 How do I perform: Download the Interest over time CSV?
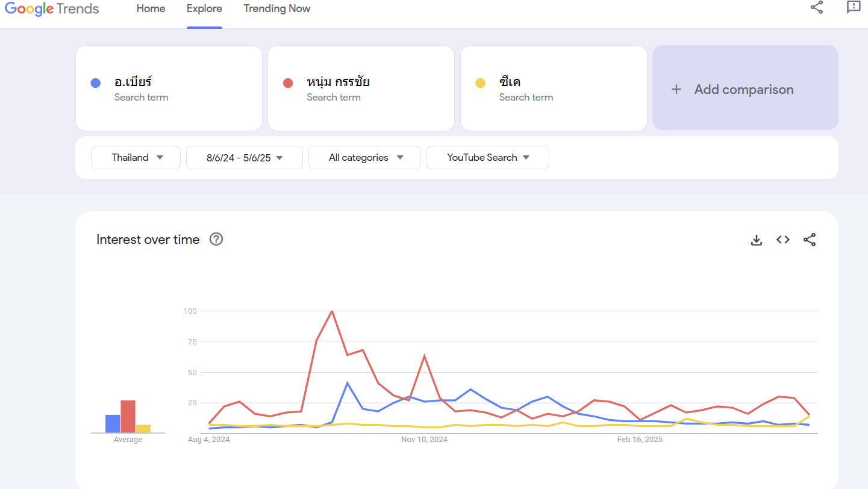[x=757, y=240]
